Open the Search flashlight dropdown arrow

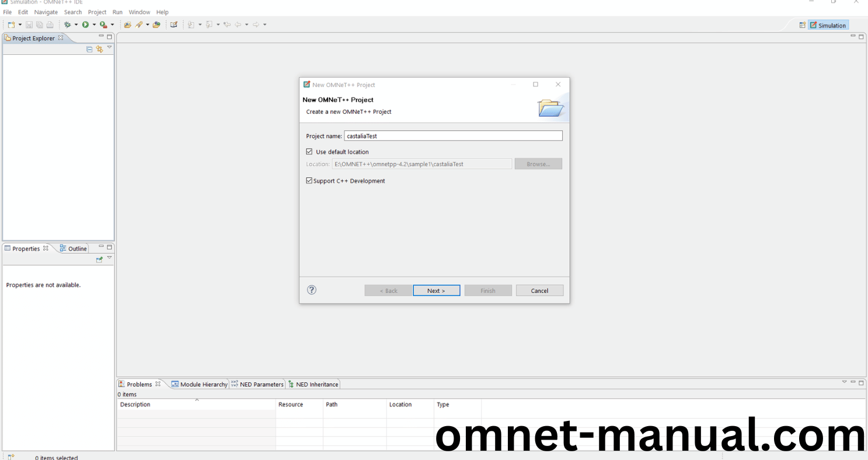[148, 25]
